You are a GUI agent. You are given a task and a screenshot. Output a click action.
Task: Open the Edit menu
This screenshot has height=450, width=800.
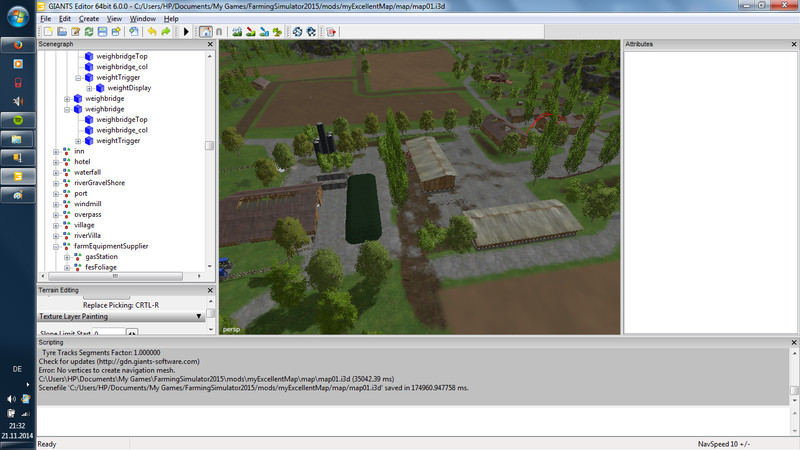65,18
